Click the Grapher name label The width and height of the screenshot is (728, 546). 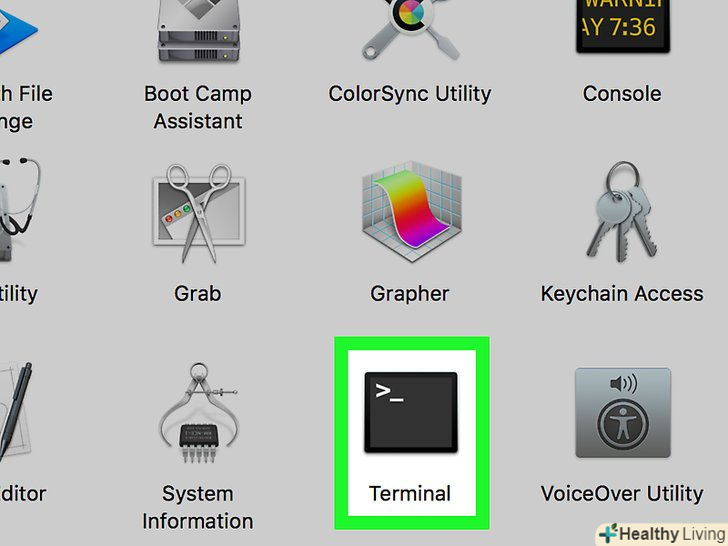coord(410,294)
